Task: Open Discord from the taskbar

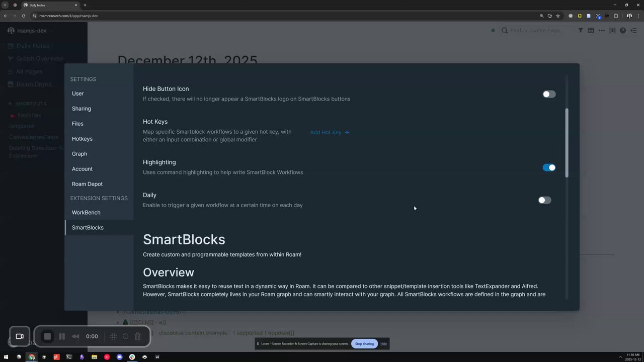Action: (119, 357)
